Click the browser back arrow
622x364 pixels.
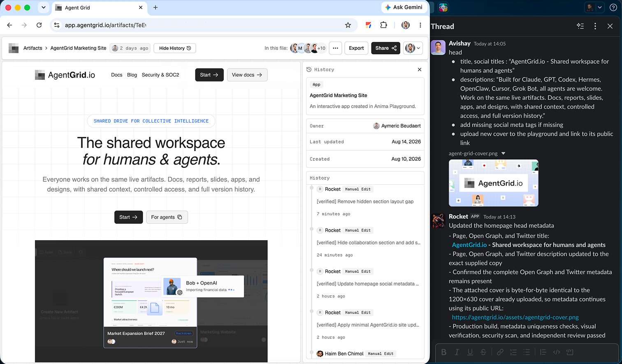(9, 25)
